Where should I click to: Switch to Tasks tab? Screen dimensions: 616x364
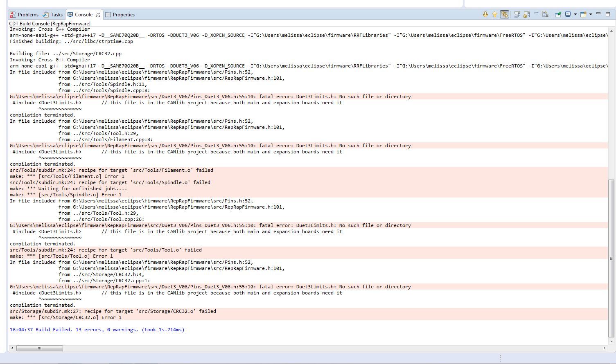[53, 15]
